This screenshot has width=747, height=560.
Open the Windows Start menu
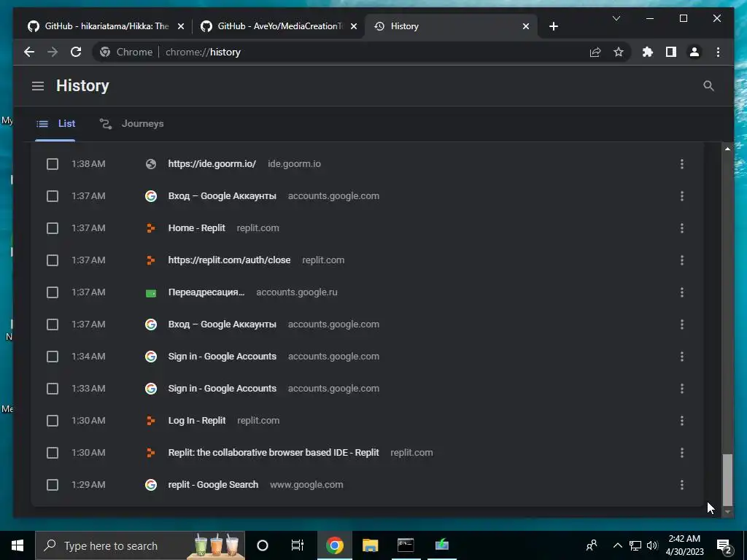point(18,545)
